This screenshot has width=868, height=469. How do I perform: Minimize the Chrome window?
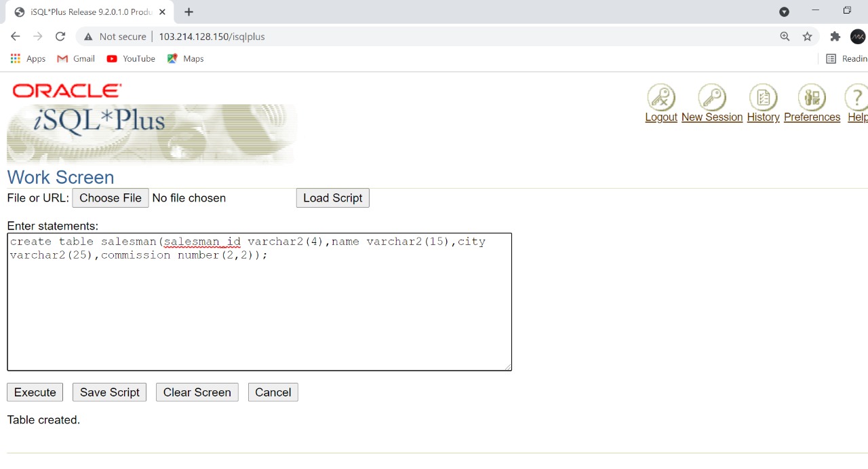point(816,10)
